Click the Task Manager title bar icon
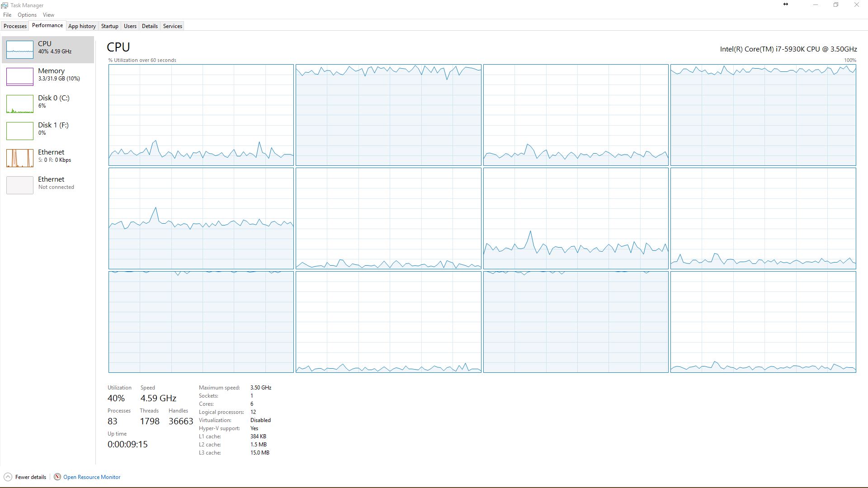This screenshot has height=488, width=868. pos(5,5)
